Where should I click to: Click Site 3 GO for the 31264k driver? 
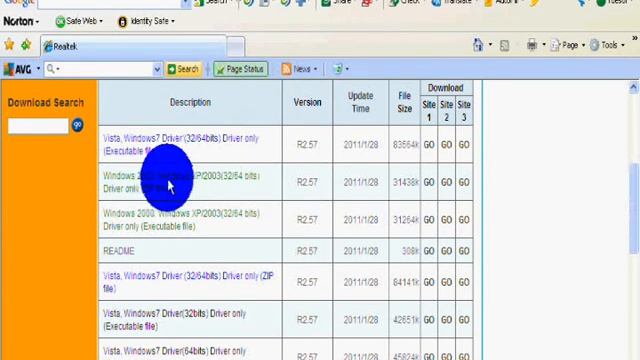464,220
